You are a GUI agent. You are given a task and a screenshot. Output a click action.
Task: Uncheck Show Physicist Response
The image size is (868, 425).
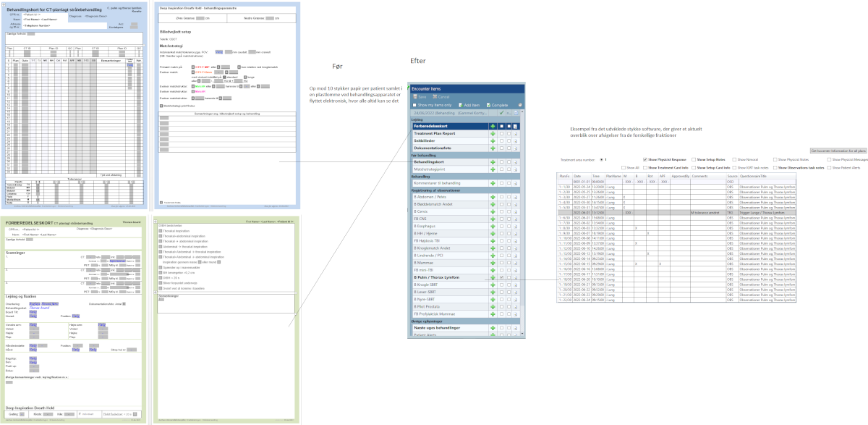point(644,159)
